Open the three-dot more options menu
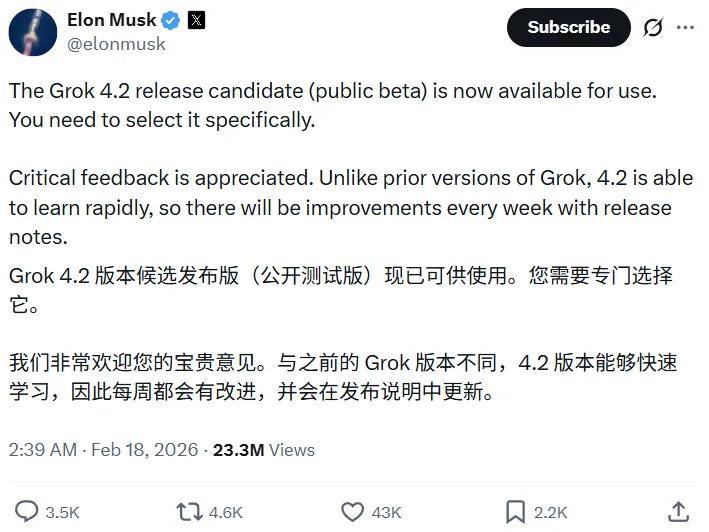The image size is (709, 532). click(x=685, y=28)
